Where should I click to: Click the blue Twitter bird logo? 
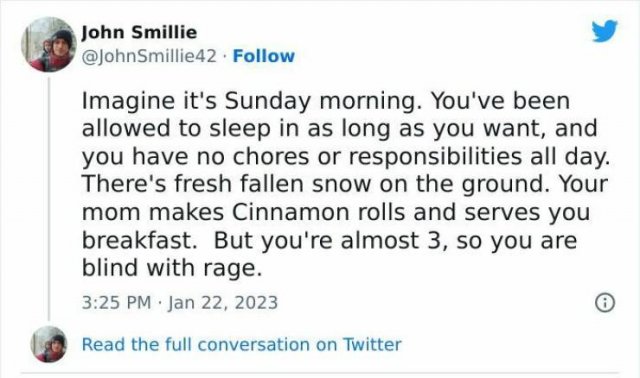pos(605,30)
